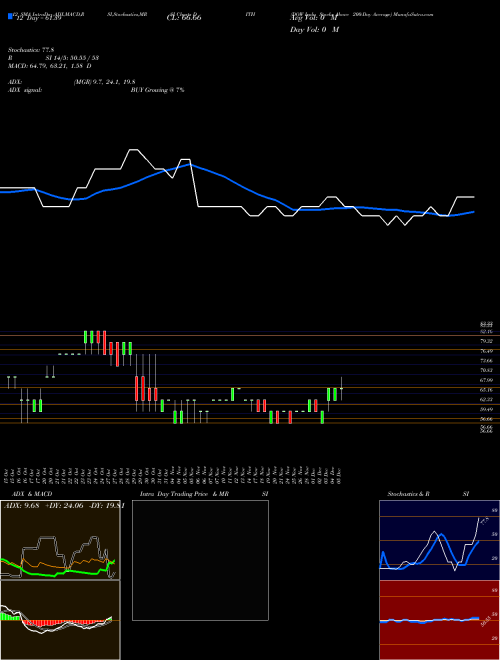The width and height of the screenshot is (500, 660).
Task: Open the red RSI mini chart
Action: (439, 620)
